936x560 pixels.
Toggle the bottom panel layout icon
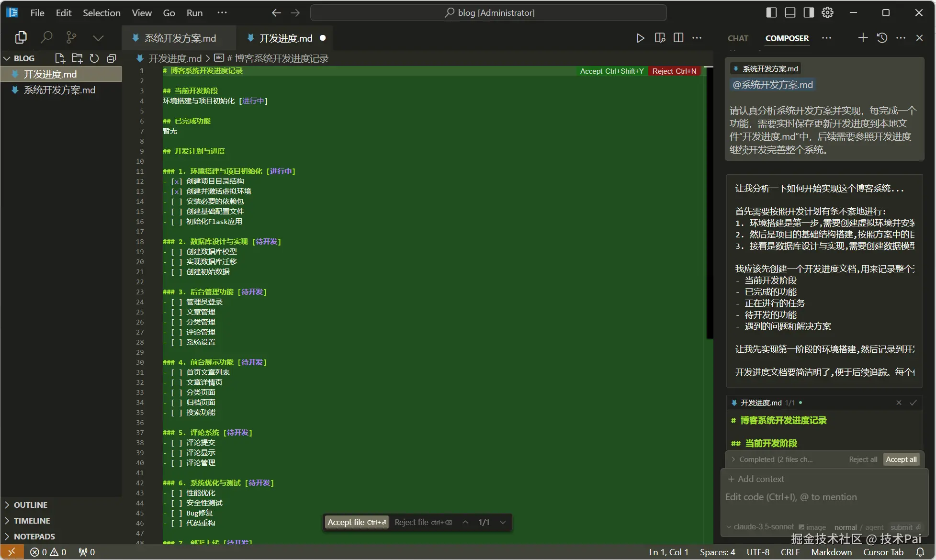pyautogui.click(x=790, y=13)
